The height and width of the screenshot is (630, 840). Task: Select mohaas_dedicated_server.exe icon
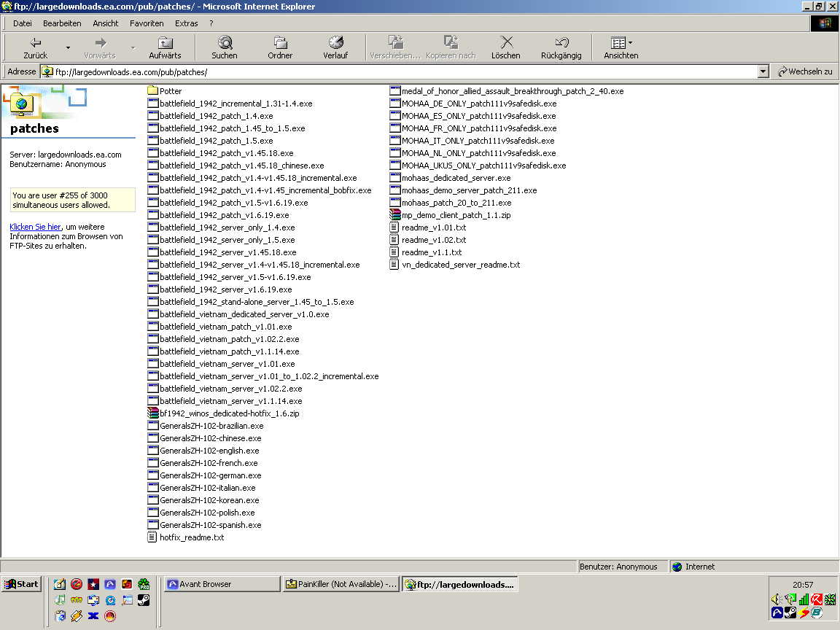point(394,177)
